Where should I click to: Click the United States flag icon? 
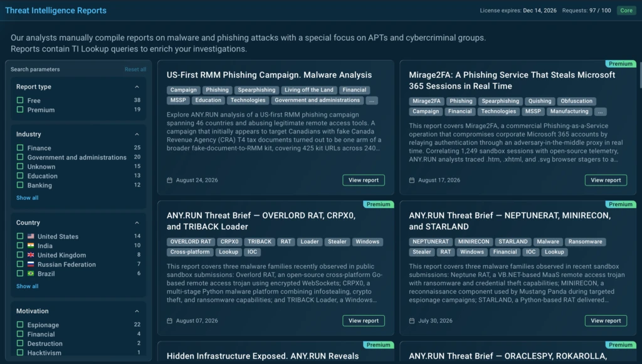31,236
